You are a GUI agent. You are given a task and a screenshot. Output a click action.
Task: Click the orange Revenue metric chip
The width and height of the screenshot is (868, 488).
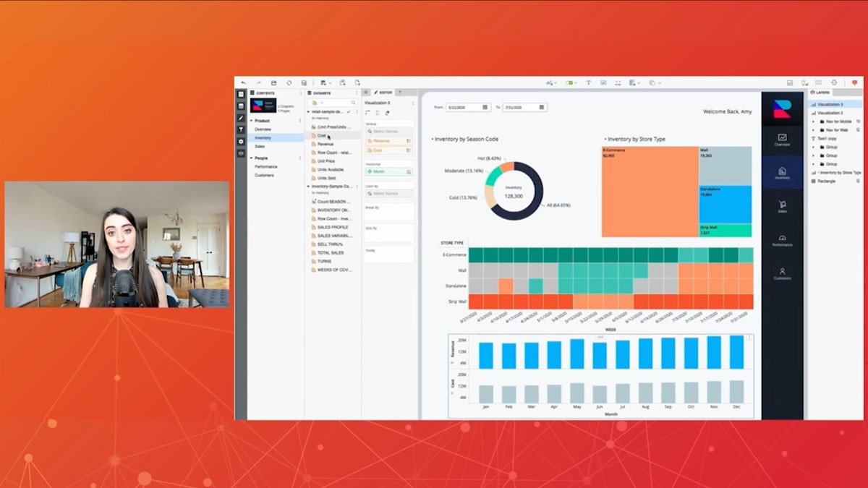[x=382, y=141]
